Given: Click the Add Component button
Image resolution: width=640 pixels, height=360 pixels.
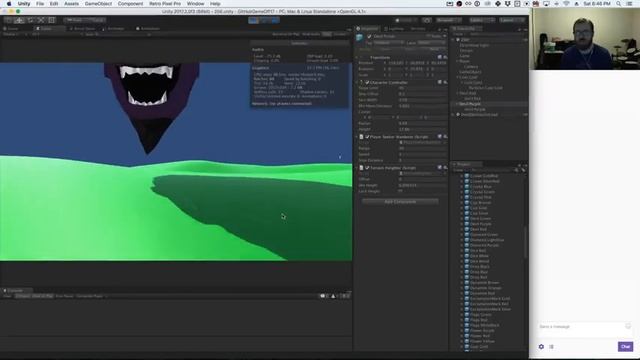Looking at the screenshot, I should tap(400, 202).
